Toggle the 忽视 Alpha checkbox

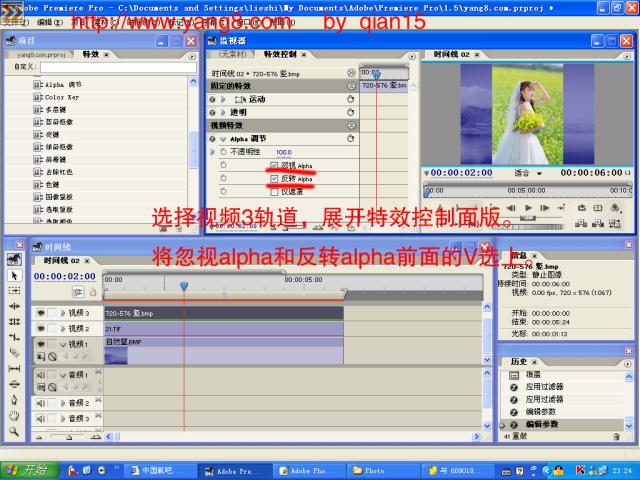click(x=274, y=165)
